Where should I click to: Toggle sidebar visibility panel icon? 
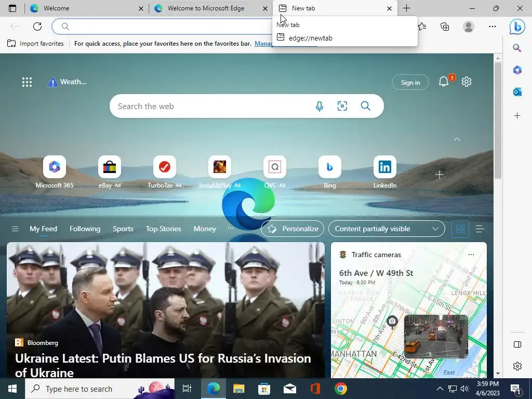[517, 344]
